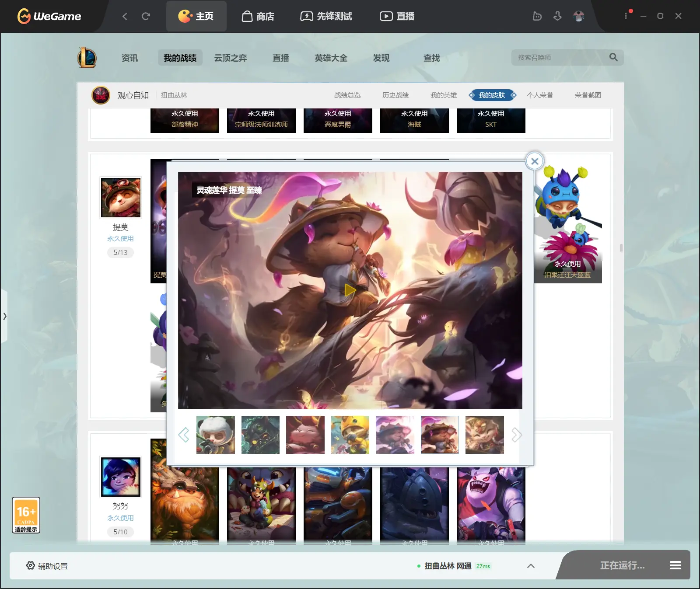The image size is (700, 589).
Task: Open the 主页 home tab
Action: tap(196, 16)
